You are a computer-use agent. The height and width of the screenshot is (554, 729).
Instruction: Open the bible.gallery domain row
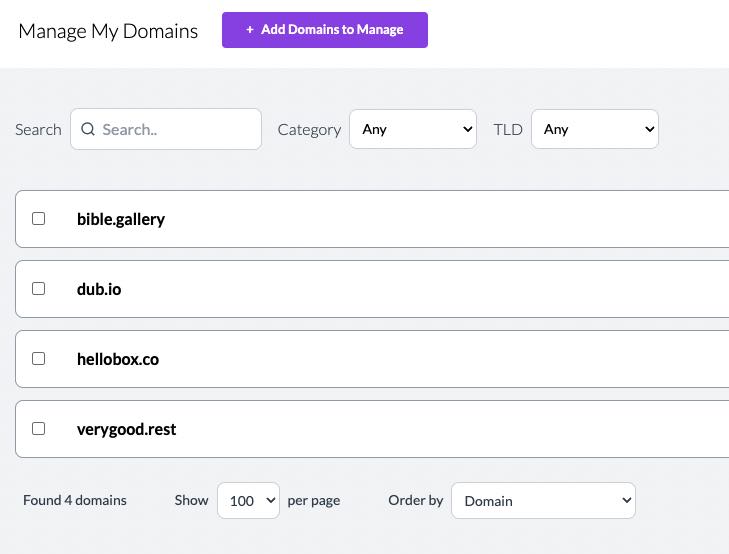tap(372, 219)
